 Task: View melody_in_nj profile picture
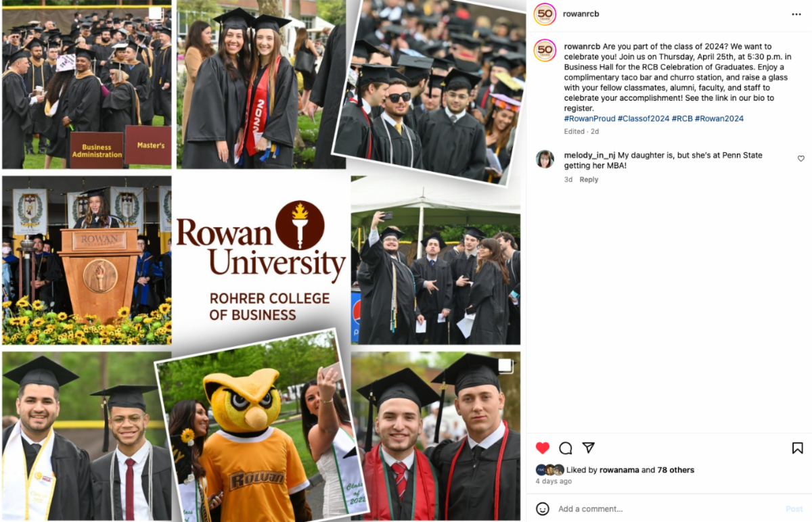(x=545, y=159)
